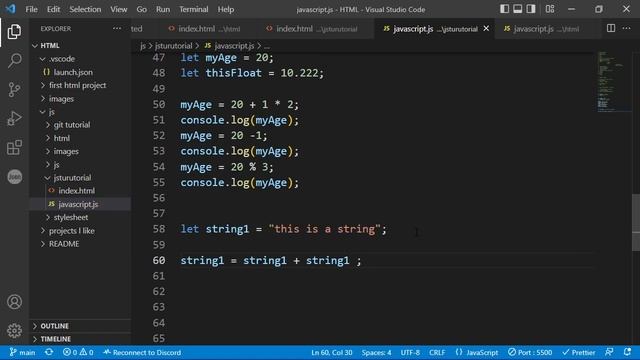Click the main branch indicator in status bar
This screenshot has height=360, width=640.
(22, 353)
